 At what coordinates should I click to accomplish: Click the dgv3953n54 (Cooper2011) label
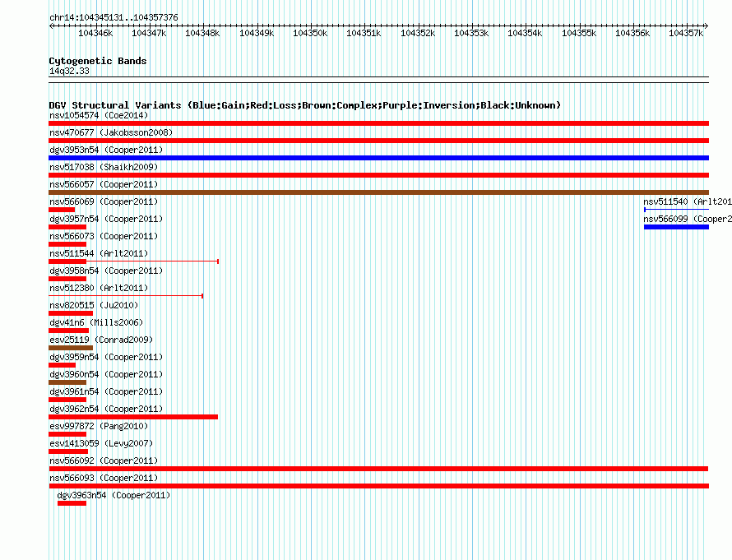coord(106,150)
